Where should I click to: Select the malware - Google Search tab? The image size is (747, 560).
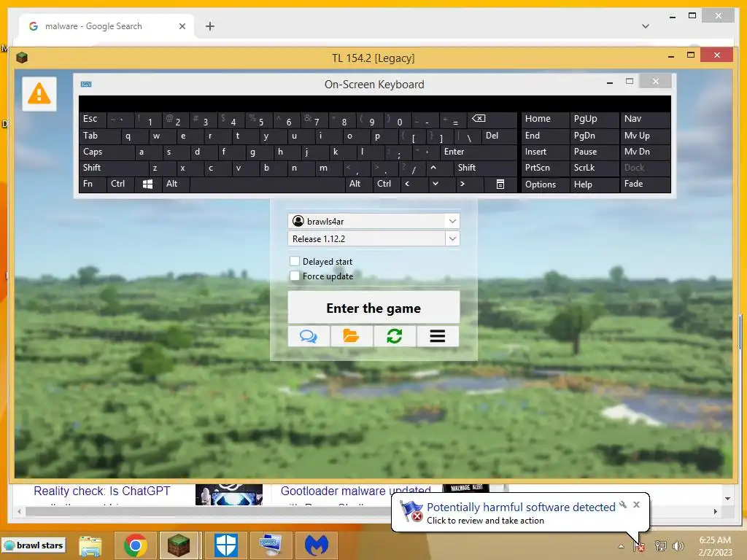107,26
